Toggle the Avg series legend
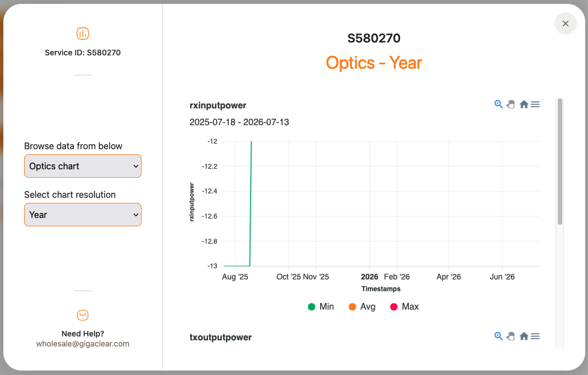Image resolution: width=588 pixels, height=375 pixels. 362,306
